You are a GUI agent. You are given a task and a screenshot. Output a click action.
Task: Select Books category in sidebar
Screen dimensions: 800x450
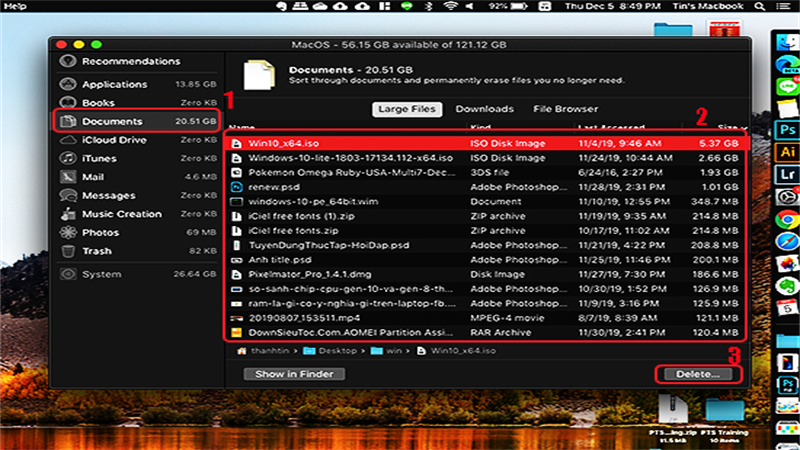pos(137,103)
